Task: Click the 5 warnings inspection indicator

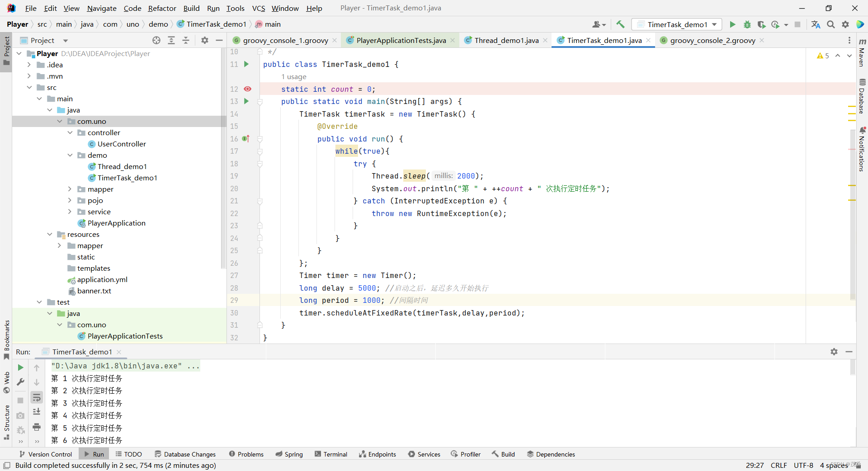Action: pyautogui.click(x=823, y=56)
